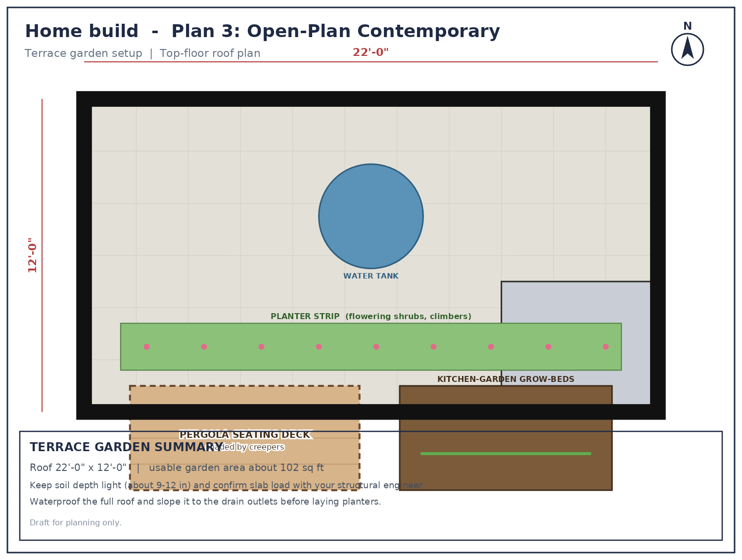Click the "N" letter above the compass
The image size is (742, 560).
coord(688,26)
